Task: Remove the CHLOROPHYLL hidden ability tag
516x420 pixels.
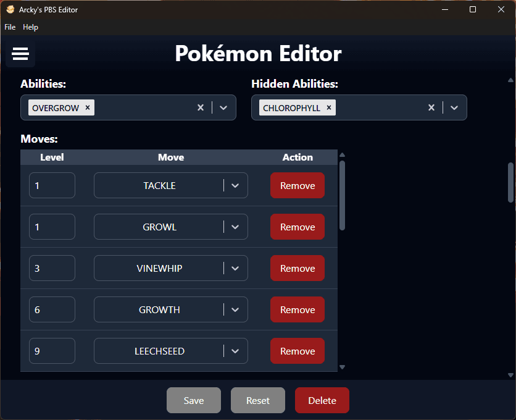Action: click(329, 107)
